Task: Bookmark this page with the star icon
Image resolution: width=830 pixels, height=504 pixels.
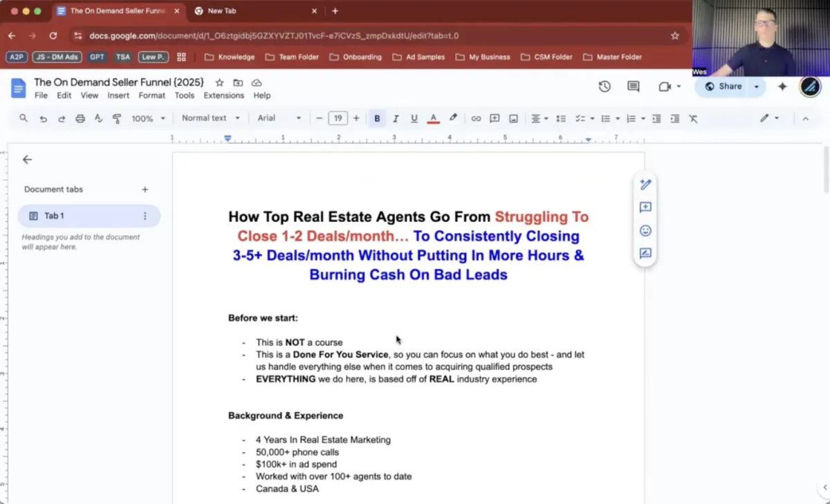Action: [x=675, y=36]
